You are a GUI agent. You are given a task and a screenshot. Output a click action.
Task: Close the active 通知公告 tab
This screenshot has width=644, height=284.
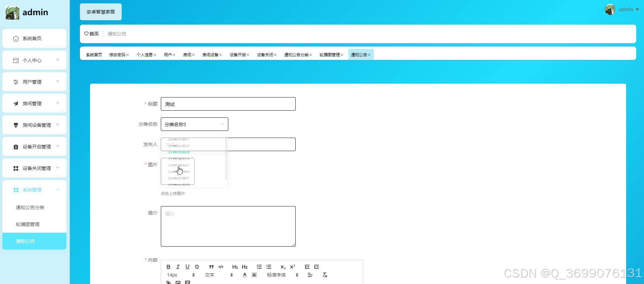(369, 55)
